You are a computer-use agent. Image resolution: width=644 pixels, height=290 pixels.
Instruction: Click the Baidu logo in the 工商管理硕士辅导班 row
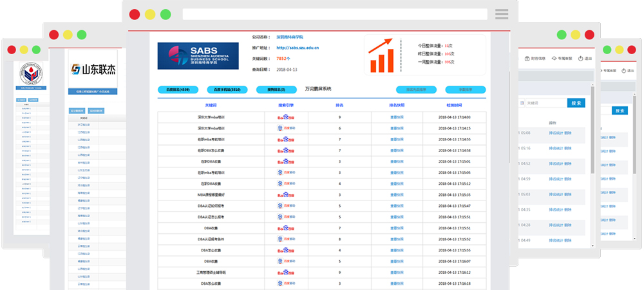coord(286,273)
